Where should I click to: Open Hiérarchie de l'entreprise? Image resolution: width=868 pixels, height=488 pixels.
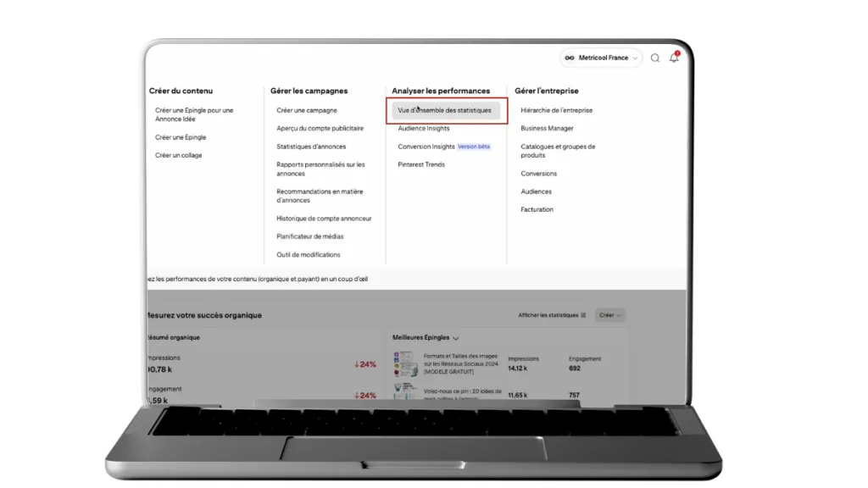556,110
